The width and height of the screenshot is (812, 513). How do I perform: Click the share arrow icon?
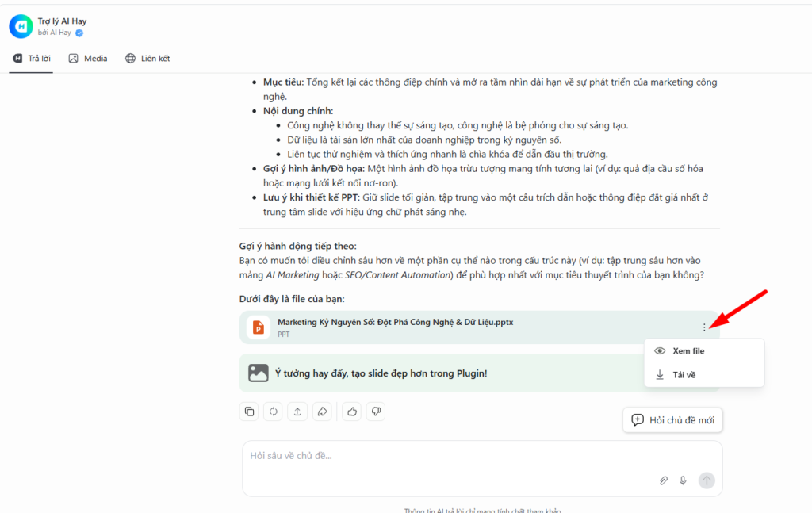(x=322, y=412)
